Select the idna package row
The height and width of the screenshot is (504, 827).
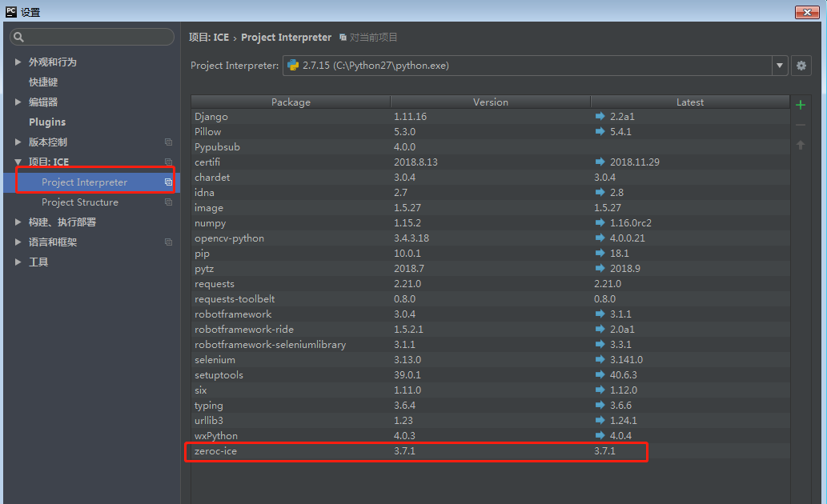(x=491, y=193)
